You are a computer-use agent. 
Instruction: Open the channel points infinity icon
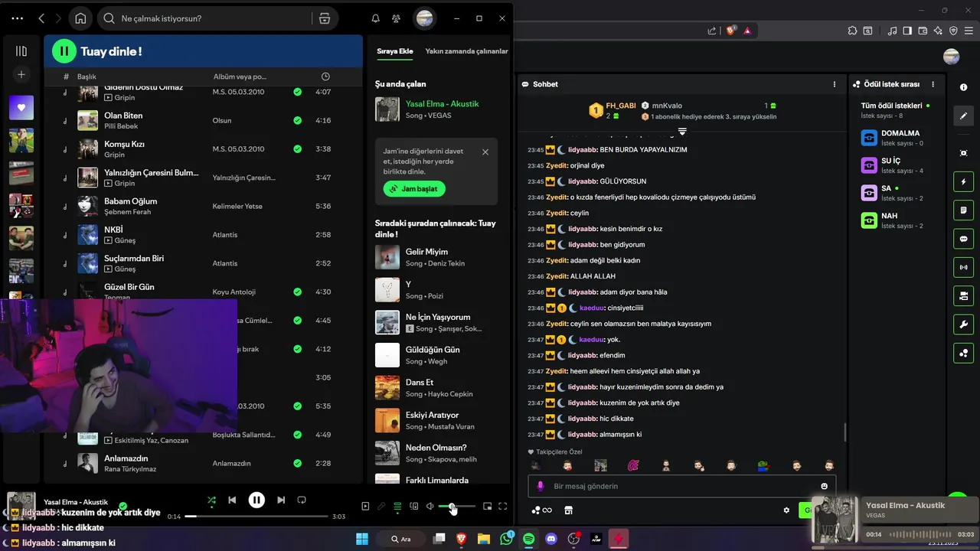542,510
